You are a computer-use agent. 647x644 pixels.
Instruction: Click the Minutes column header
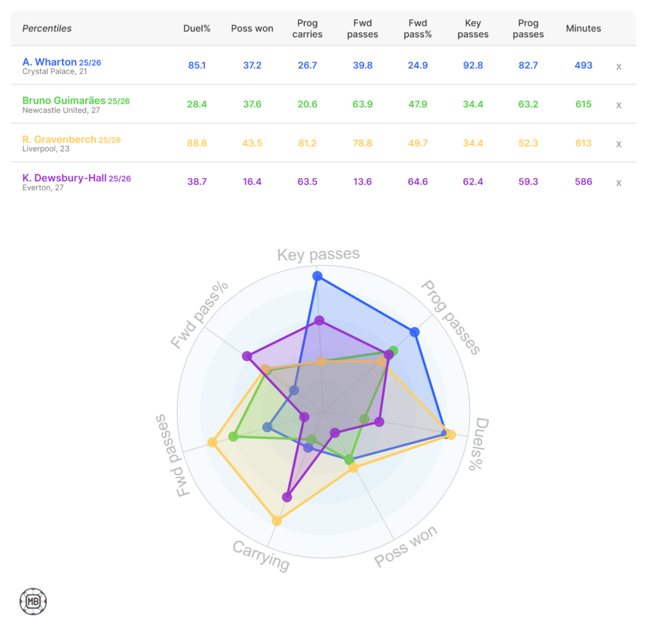[x=583, y=28]
